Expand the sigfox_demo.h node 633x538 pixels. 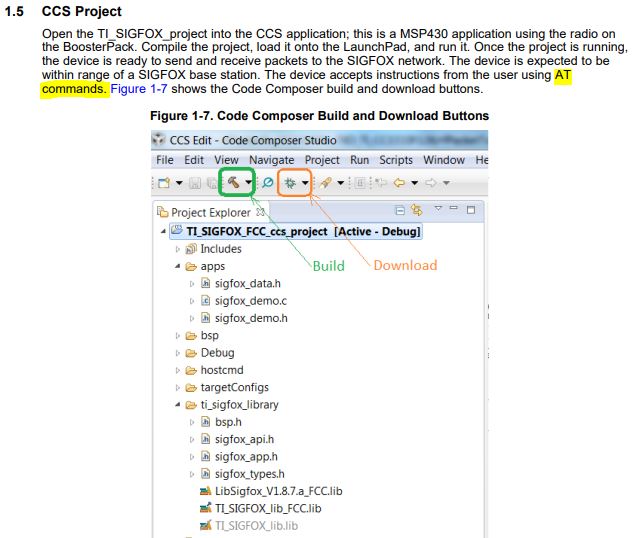pos(192,318)
